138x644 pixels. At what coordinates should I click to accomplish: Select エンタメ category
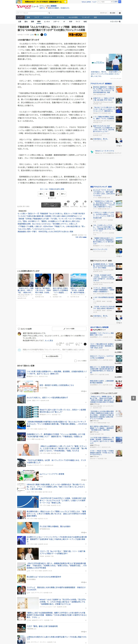[47, 21]
